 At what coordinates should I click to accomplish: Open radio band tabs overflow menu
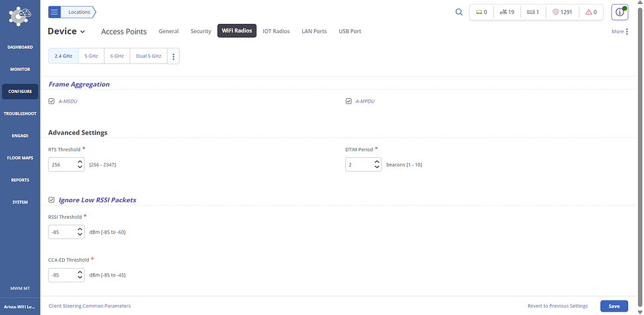coord(174,56)
